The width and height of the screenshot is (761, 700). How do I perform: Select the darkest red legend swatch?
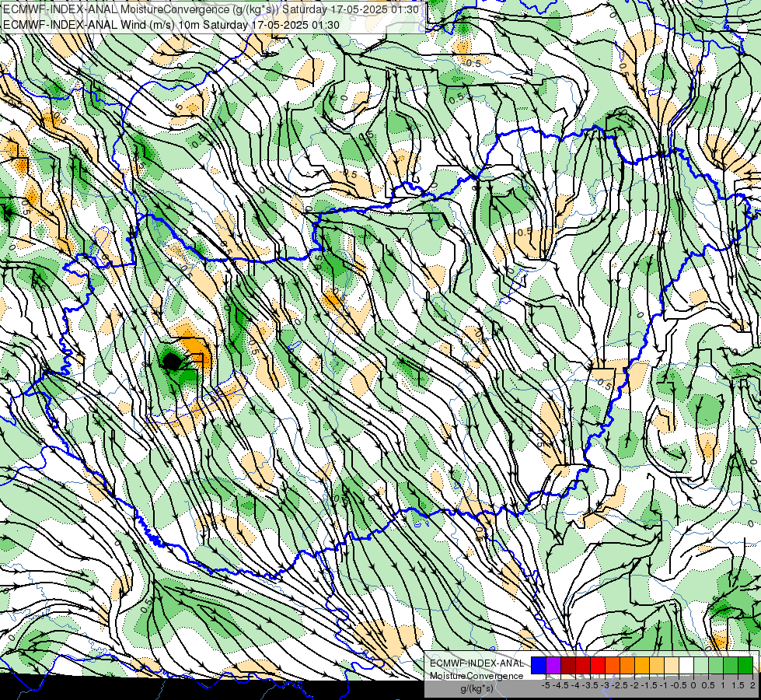pos(568,666)
